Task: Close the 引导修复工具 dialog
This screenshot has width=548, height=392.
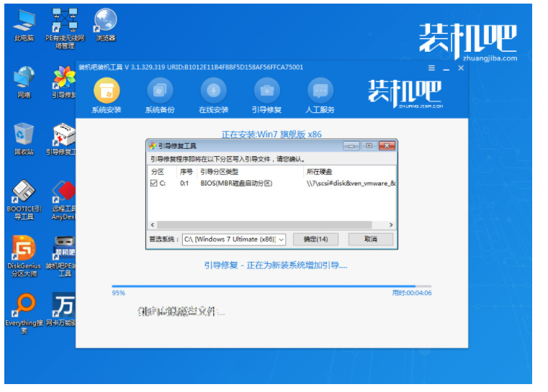Action: point(387,145)
